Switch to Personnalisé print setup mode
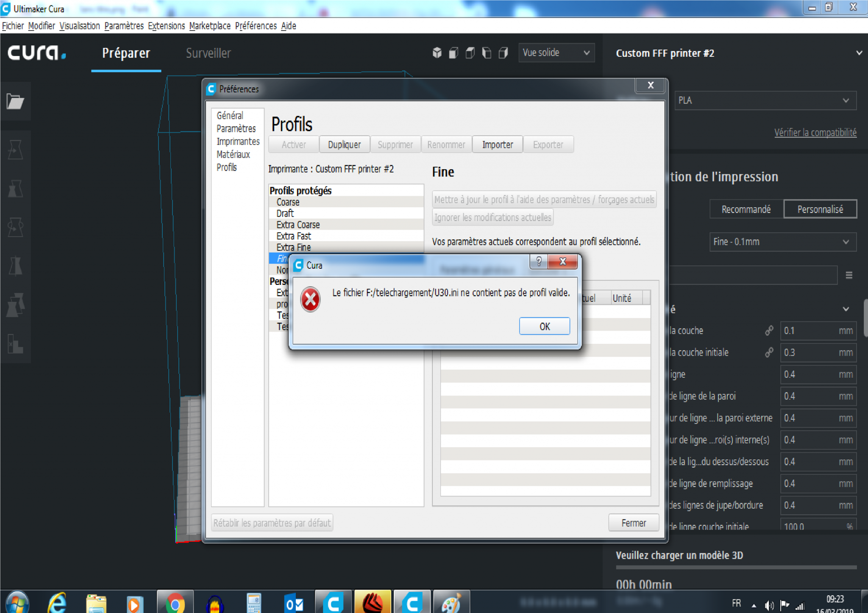 pos(820,209)
